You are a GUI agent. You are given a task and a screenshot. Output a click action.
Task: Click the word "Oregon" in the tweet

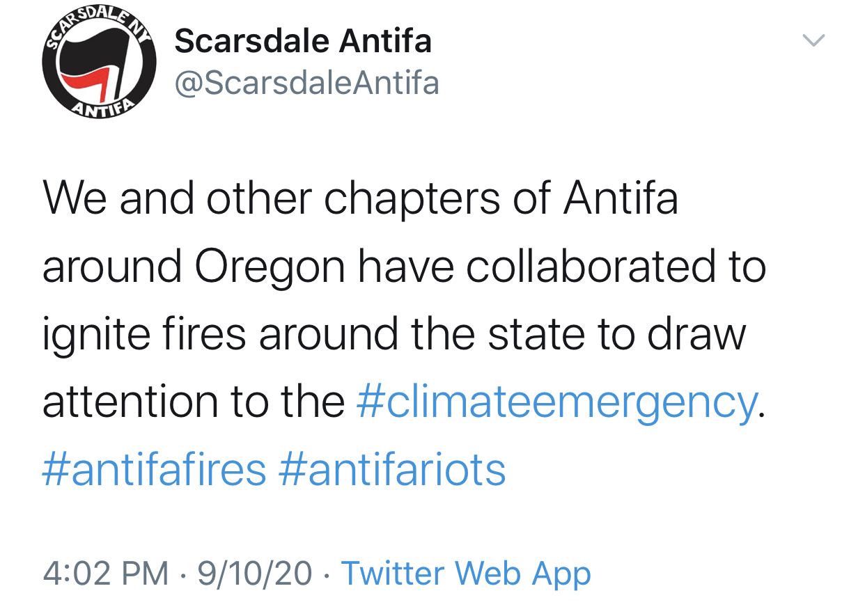point(270,267)
